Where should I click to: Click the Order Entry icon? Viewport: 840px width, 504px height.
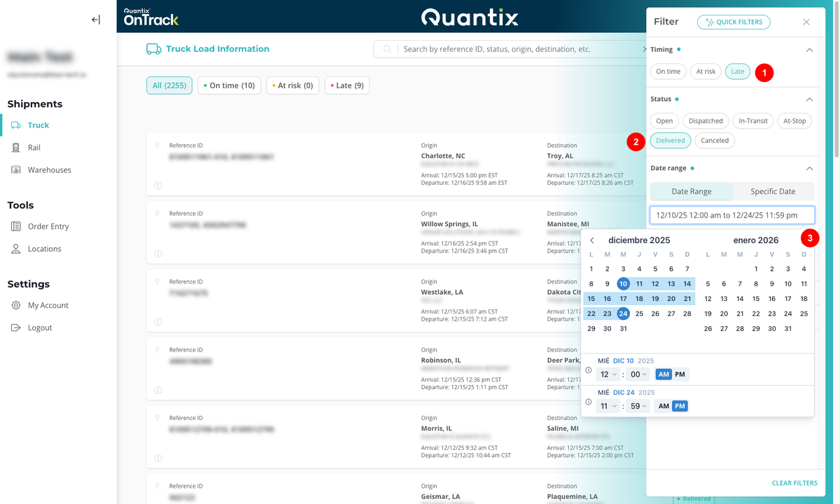pos(15,227)
